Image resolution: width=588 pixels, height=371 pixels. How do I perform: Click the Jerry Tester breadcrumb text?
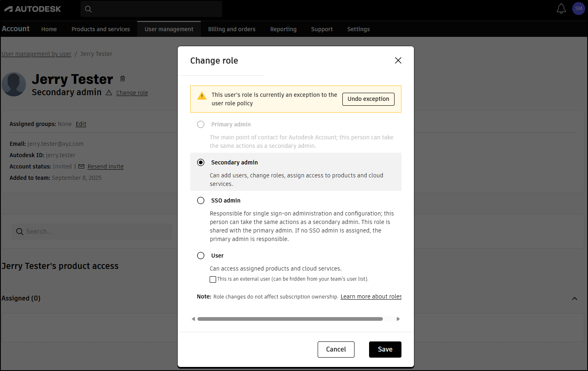(x=96, y=54)
